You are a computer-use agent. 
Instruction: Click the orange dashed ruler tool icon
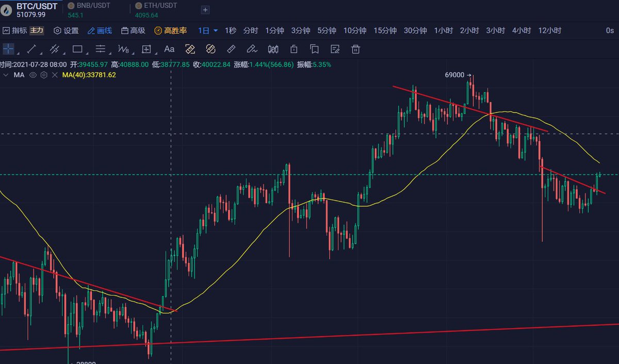click(190, 49)
